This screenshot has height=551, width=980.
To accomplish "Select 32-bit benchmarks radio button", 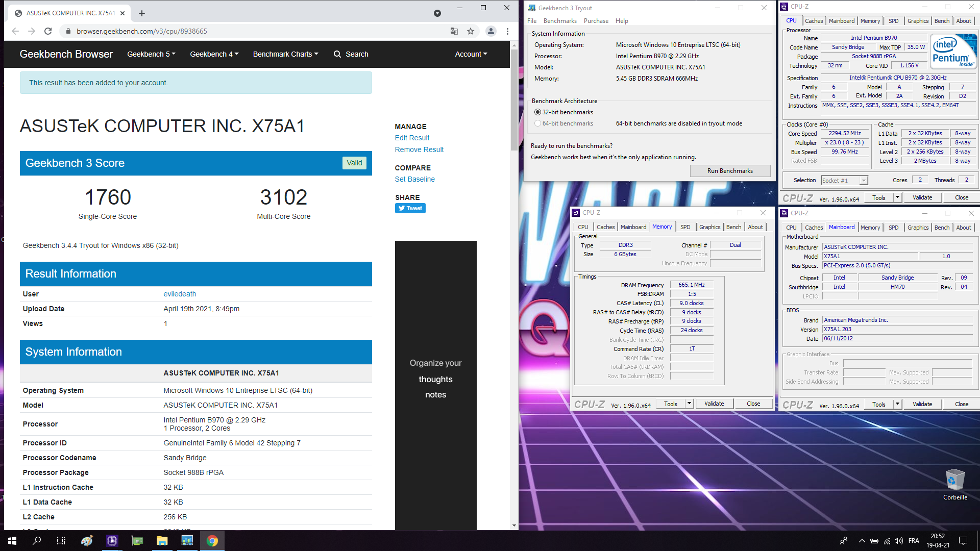I will tap(537, 112).
